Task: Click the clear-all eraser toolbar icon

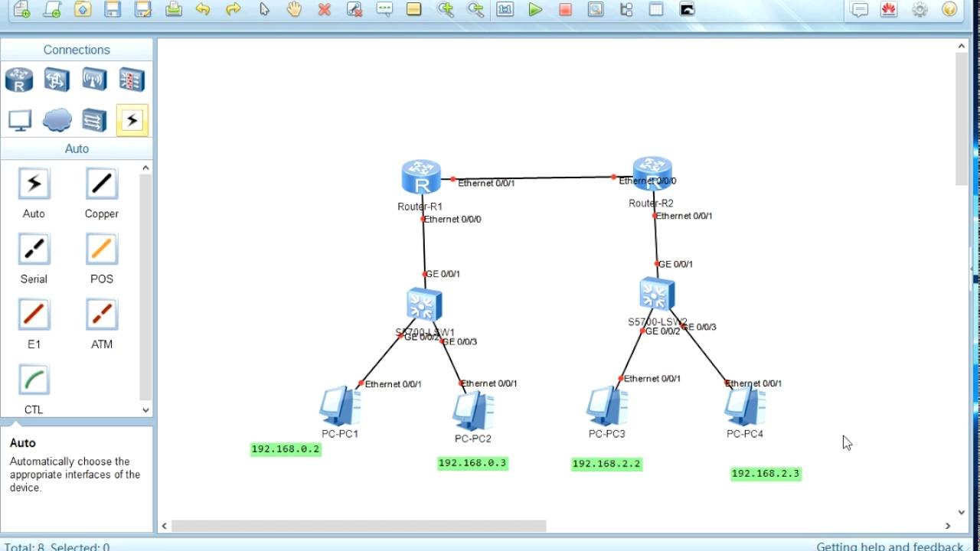Action: pos(354,9)
